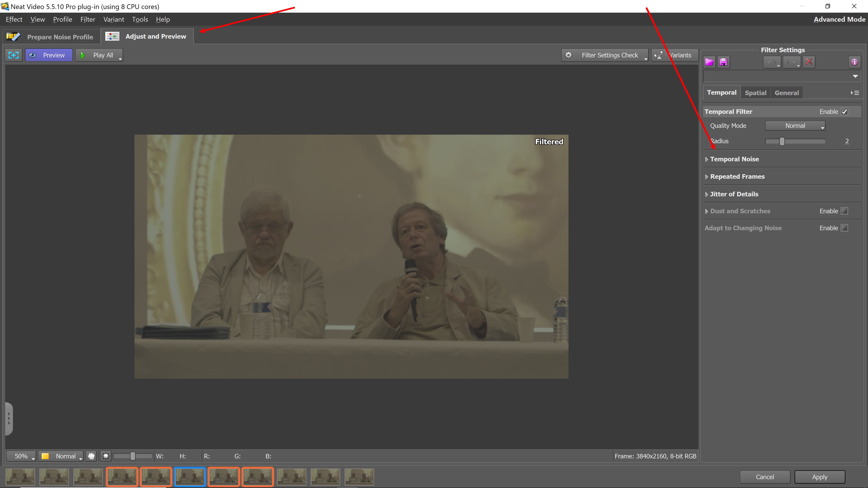Click the purple info icon
Screen dimensions: 868x488
pyautogui.click(x=854, y=62)
